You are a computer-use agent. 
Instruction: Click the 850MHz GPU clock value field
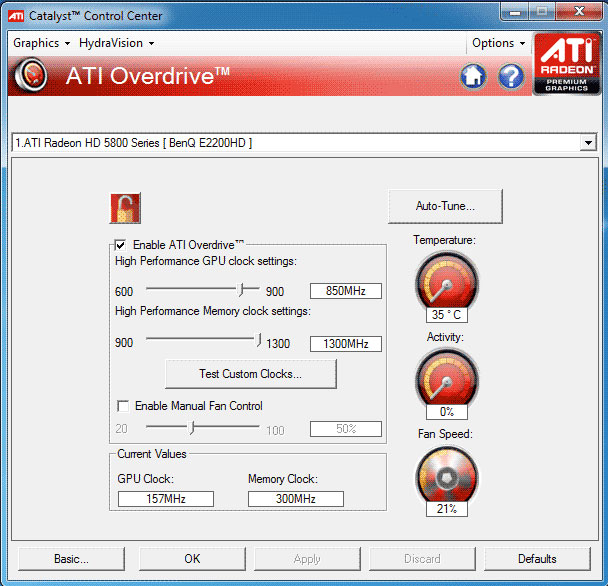[345, 290]
